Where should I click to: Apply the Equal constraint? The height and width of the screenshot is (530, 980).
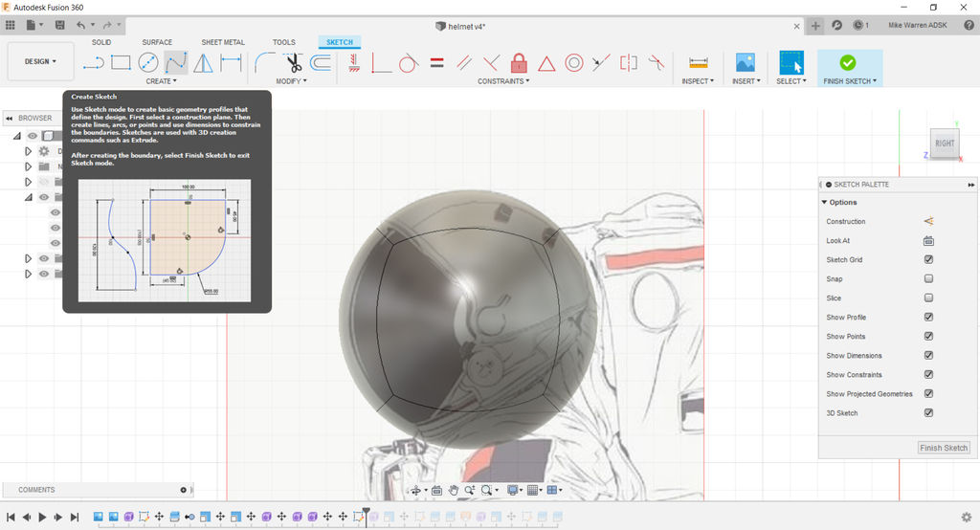coord(437,63)
